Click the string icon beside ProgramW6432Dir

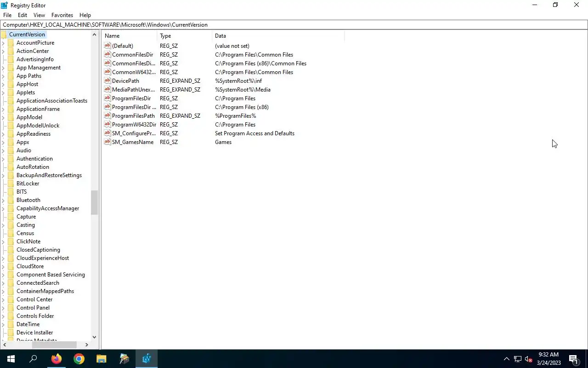pos(107,125)
